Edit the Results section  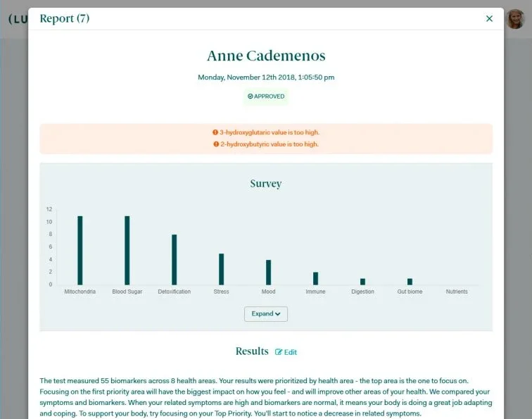(x=286, y=352)
